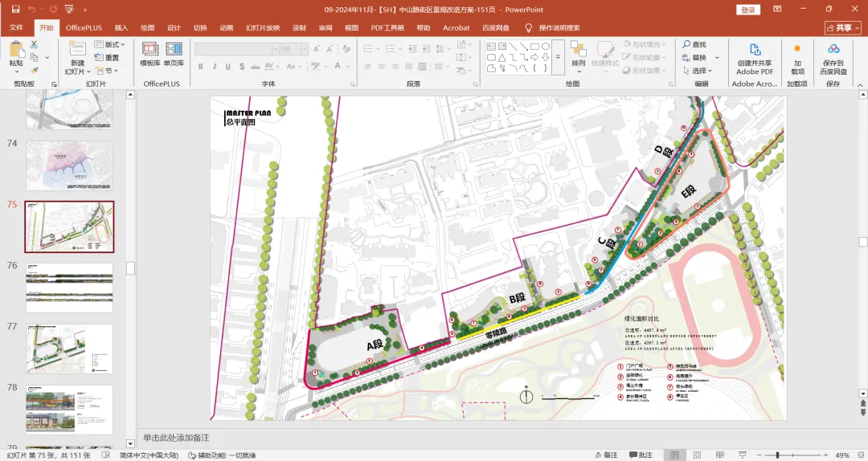Click fit slide to window icon

[x=860, y=455]
